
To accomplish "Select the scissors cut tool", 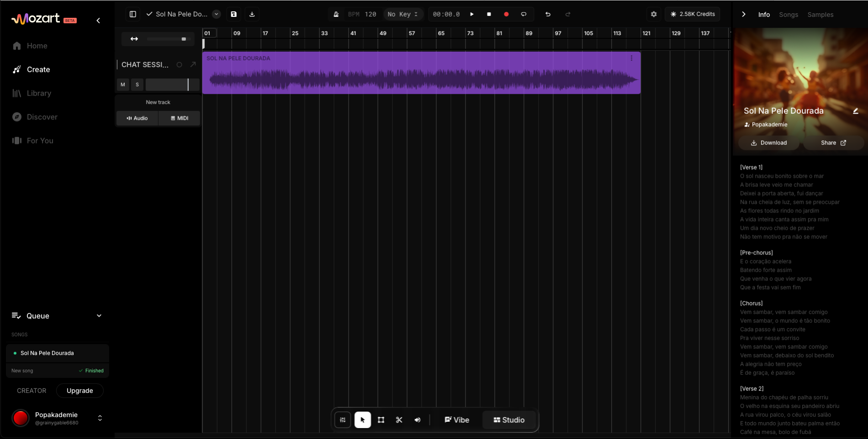I will (399, 420).
